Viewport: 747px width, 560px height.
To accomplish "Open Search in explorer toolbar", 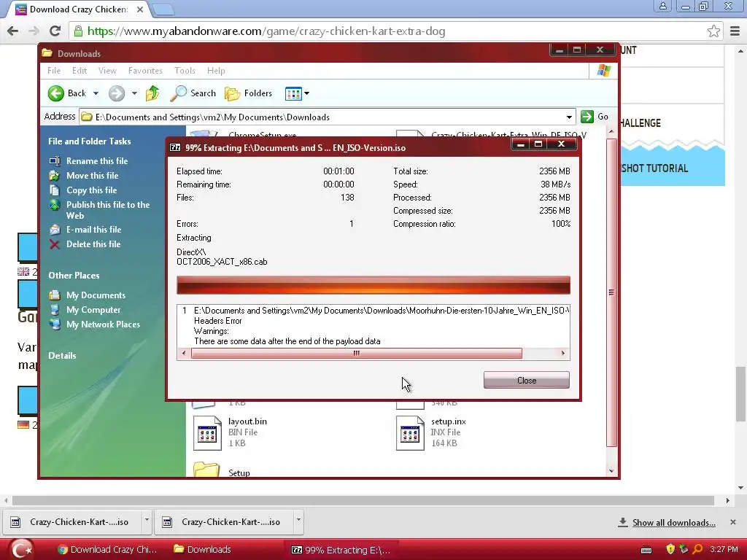I will point(193,93).
